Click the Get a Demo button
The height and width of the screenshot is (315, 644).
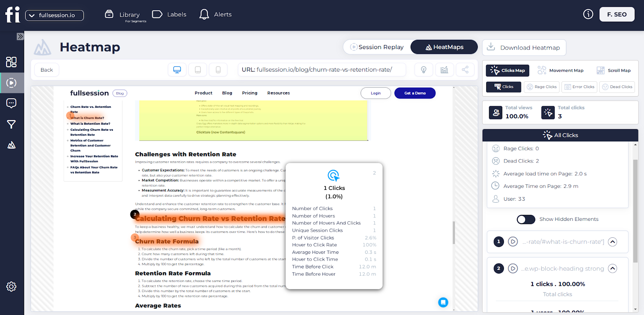pyautogui.click(x=415, y=93)
